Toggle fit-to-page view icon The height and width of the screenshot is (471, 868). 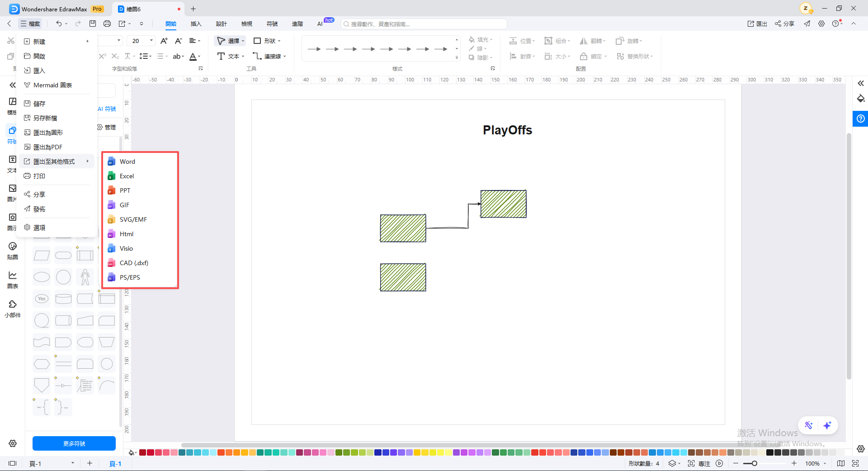point(855,463)
